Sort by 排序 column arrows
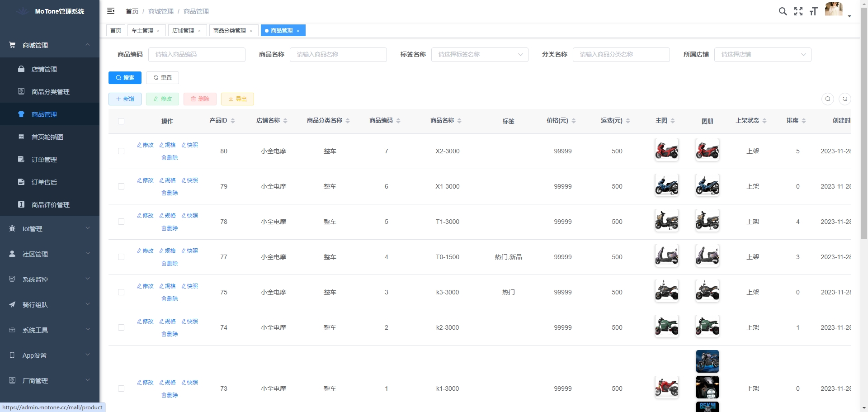This screenshot has width=868, height=412. tap(804, 121)
